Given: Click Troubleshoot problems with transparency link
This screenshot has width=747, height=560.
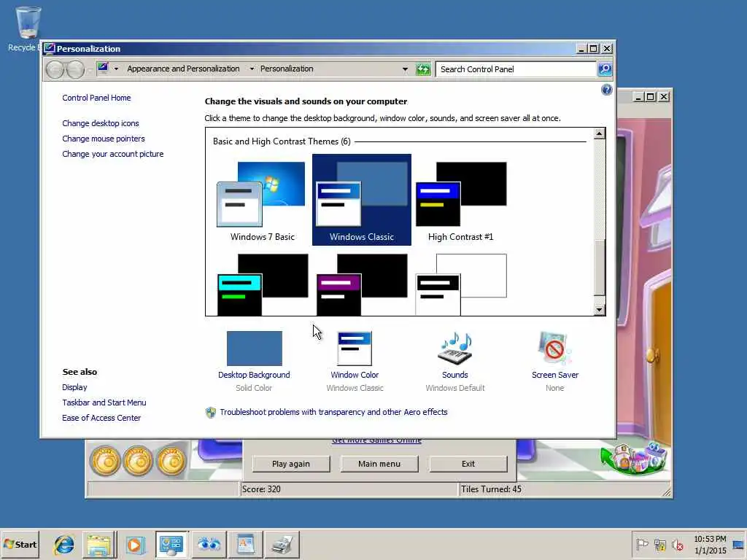Looking at the screenshot, I should (333, 412).
